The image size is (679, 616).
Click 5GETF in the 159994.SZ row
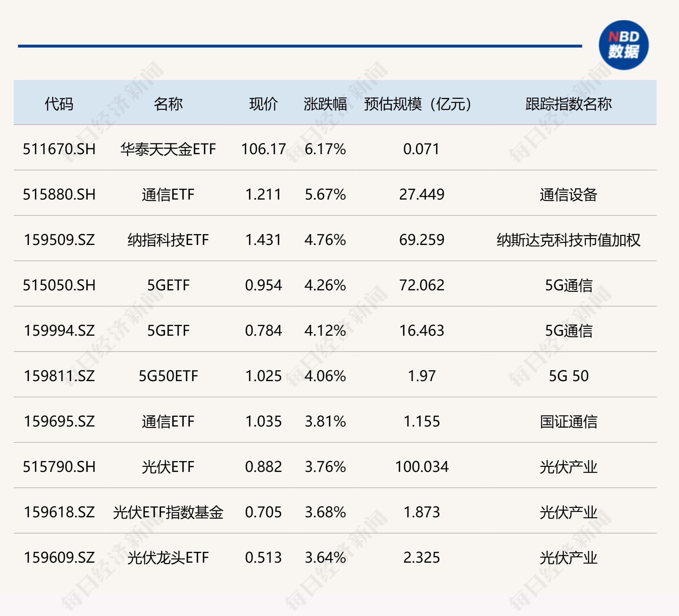(168, 331)
